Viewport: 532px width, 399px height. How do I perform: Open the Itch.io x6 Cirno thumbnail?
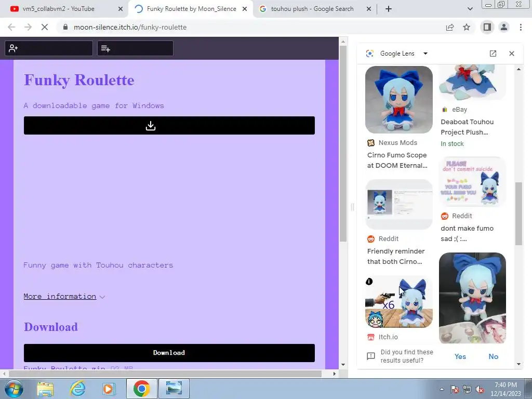tap(399, 302)
